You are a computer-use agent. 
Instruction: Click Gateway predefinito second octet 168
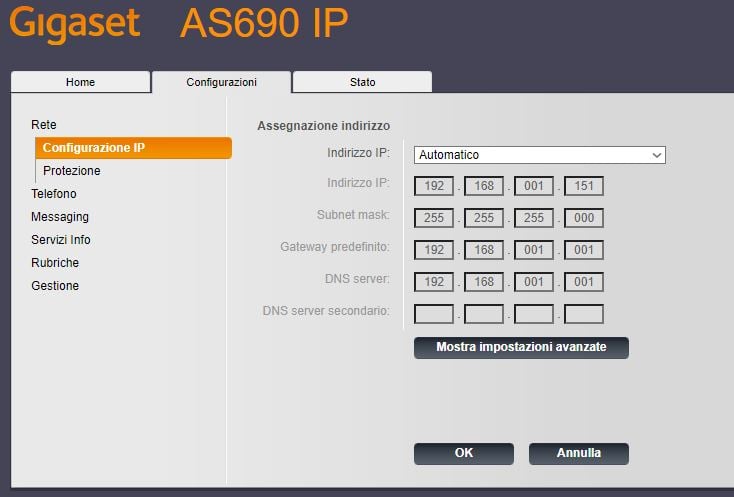(x=484, y=250)
